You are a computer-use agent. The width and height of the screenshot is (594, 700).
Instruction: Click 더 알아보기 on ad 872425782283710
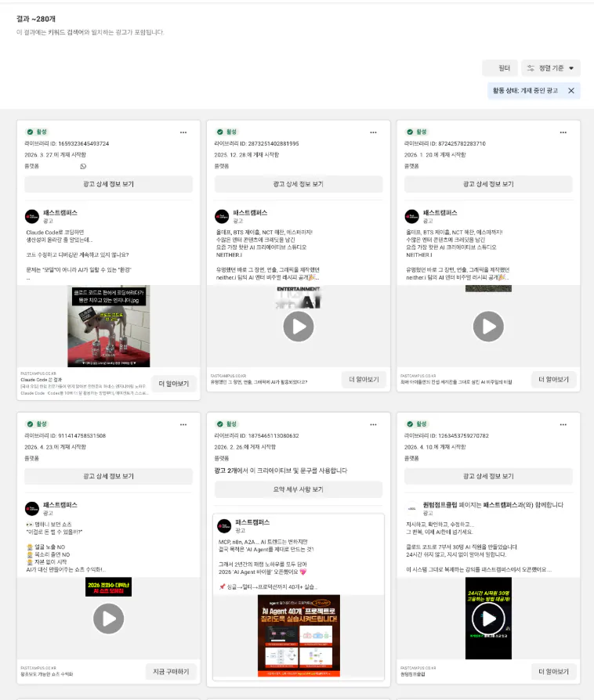click(x=554, y=380)
